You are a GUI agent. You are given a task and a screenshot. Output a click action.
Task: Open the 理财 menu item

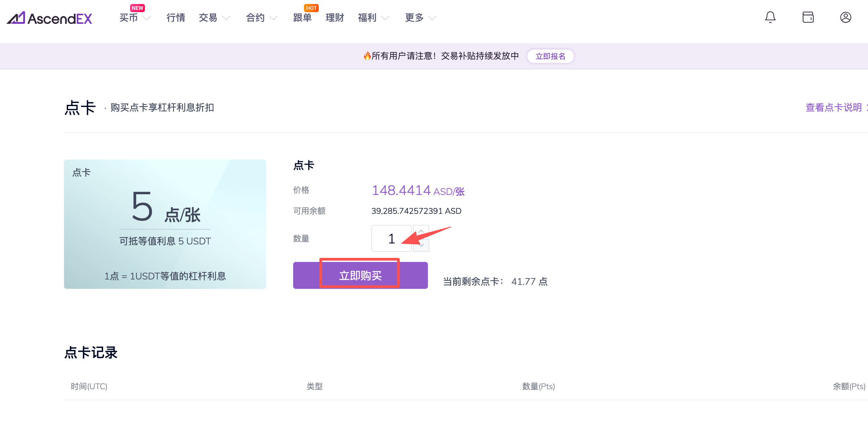click(335, 18)
